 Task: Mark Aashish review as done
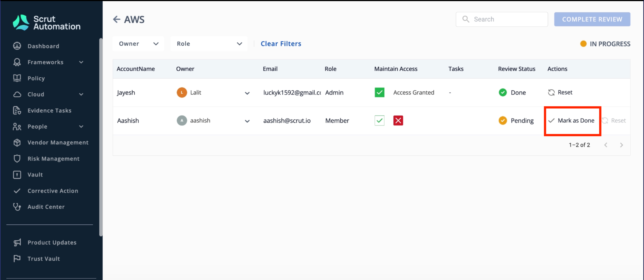[x=572, y=121]
